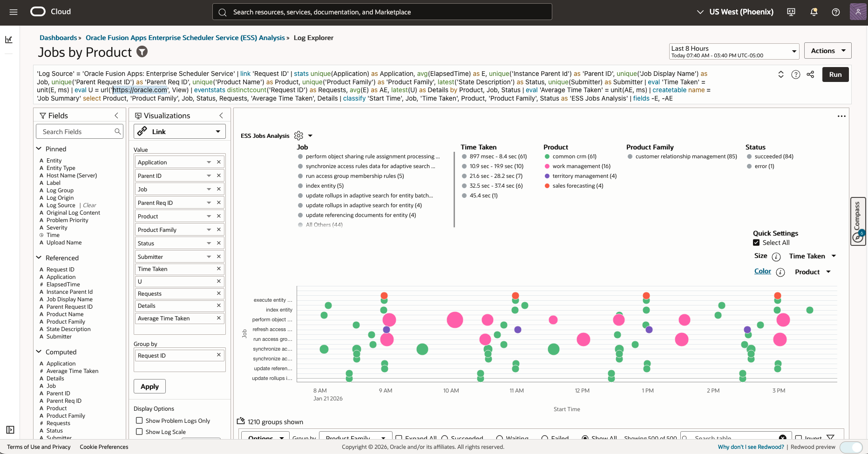Click the filter icon beside Jobs by Product
This screenshot has width=868, height=454.
pos(142,52)
